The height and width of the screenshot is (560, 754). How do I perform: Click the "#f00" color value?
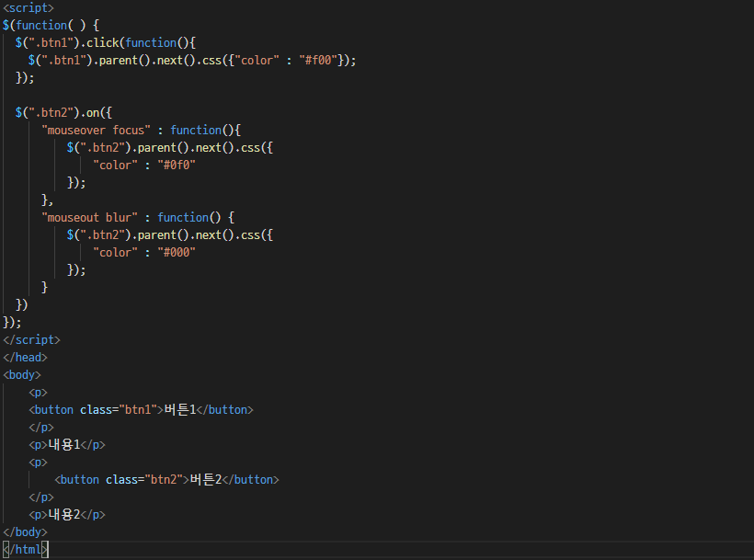pos(318,60)
